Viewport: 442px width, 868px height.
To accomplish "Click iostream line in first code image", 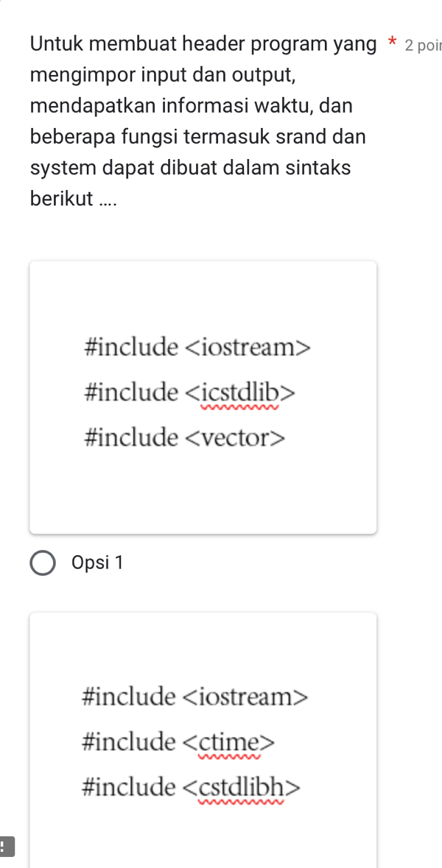I will [x=198, y=346].
